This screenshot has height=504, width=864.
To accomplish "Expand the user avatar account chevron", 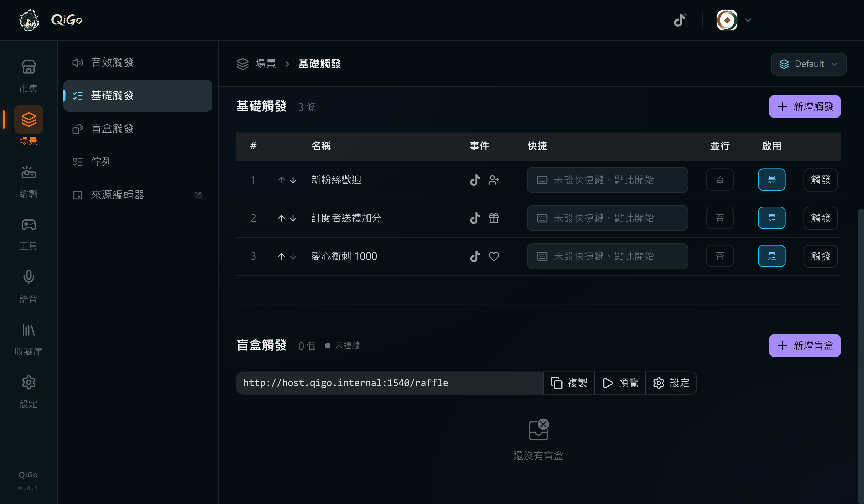I will (x=748, y=20).
